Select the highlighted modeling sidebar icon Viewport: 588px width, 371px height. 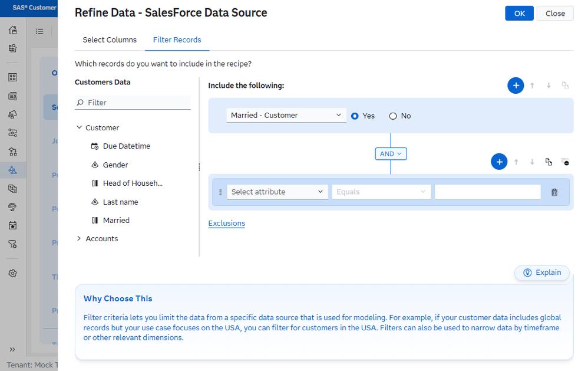click(13, 170)
